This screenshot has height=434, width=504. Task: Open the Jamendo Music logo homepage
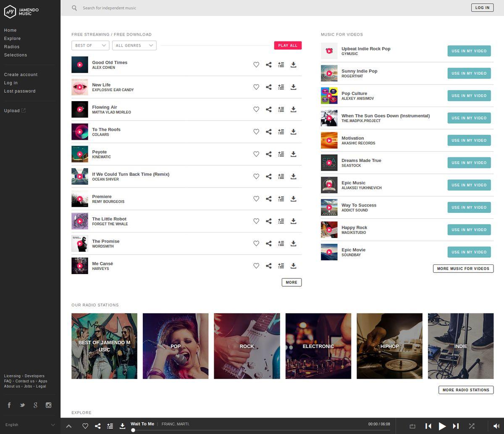[21, 12]
